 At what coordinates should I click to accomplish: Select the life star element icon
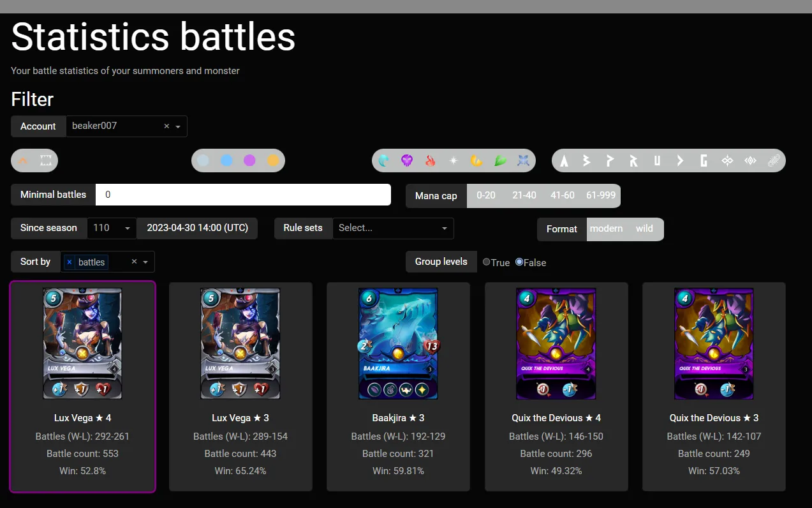point(454,161)
